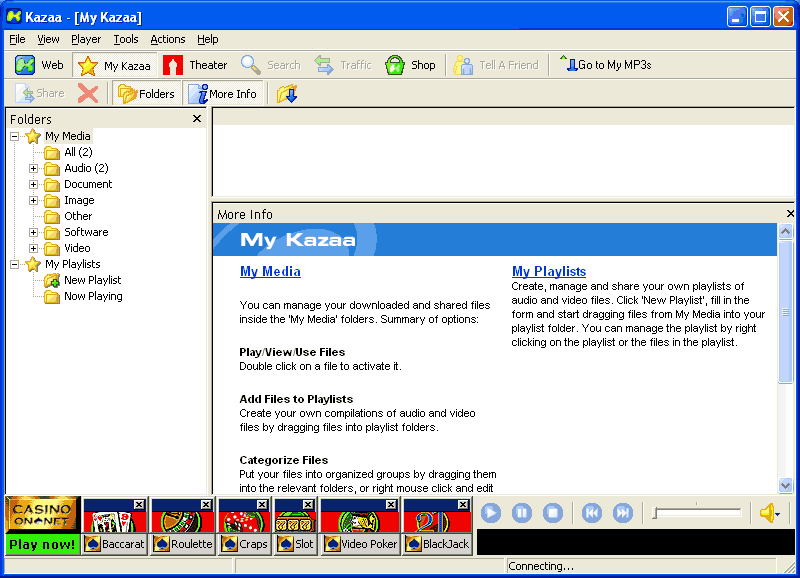Expand the Audio (2) folder
Image resolution: width=800 pixels, height=578 pixels.
pos(33,168)
